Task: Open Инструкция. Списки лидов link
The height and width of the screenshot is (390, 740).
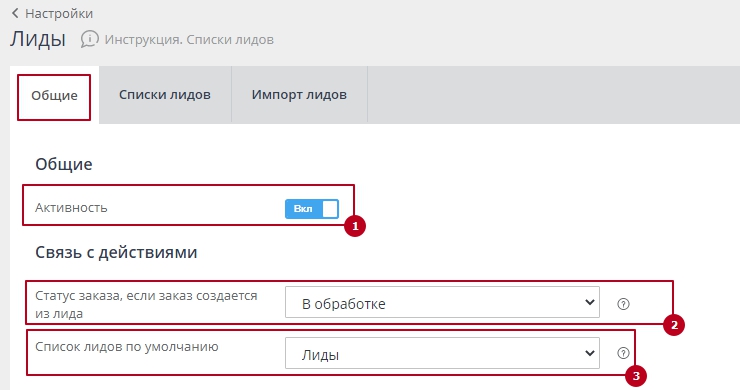Action: point(189,39)
